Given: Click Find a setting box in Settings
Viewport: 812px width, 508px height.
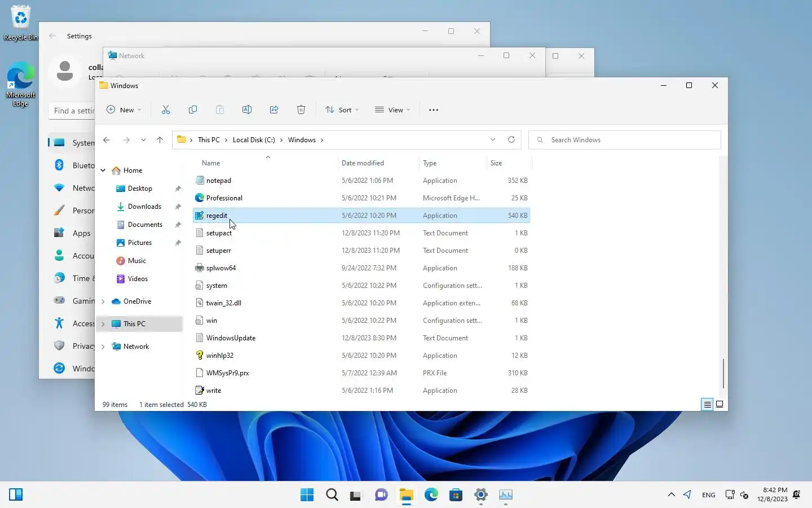Looking at the screenshot, I should 72,111.
